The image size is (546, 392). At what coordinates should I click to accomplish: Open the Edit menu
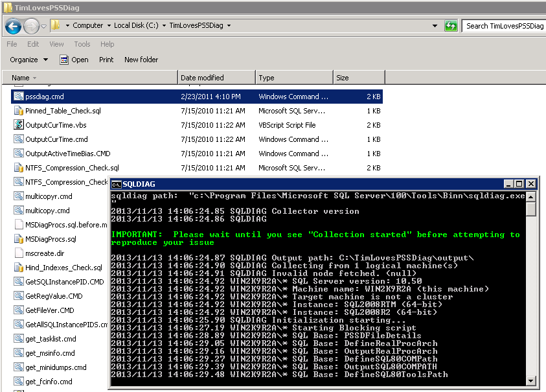(33, 44)
